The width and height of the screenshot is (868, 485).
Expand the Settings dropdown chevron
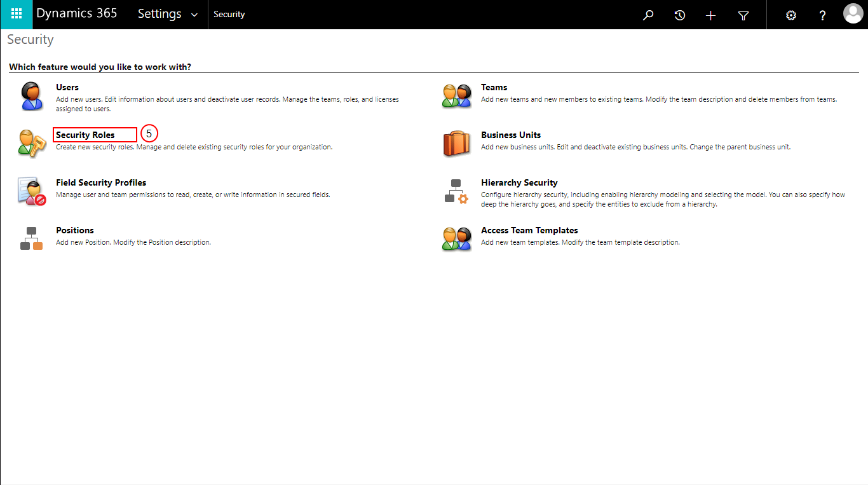click(194, 15)
